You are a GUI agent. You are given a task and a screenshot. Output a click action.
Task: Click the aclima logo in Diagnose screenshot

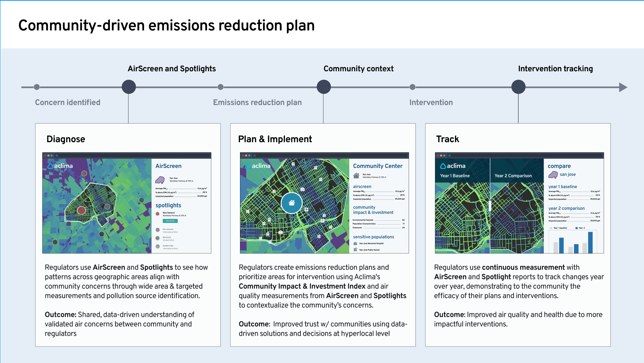coord(60,166)
